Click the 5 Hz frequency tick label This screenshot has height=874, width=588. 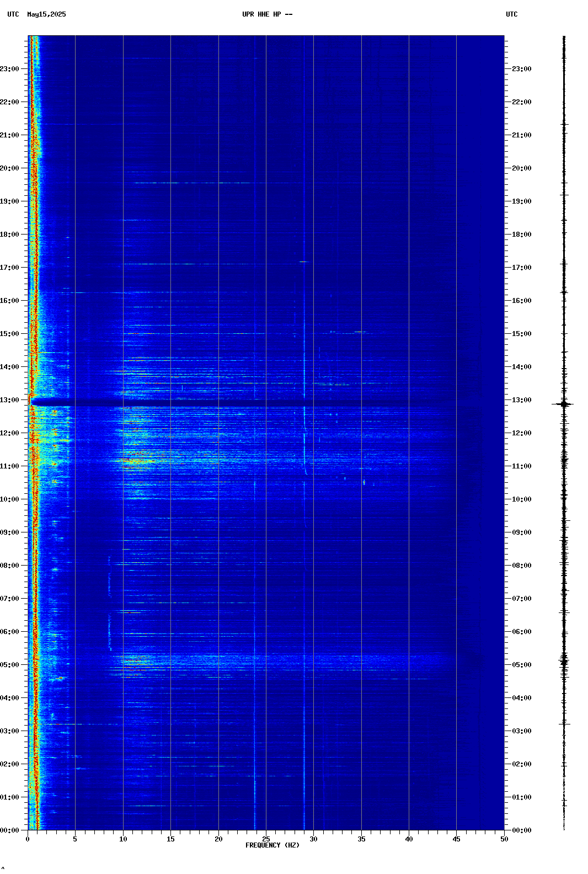[75, 839]
